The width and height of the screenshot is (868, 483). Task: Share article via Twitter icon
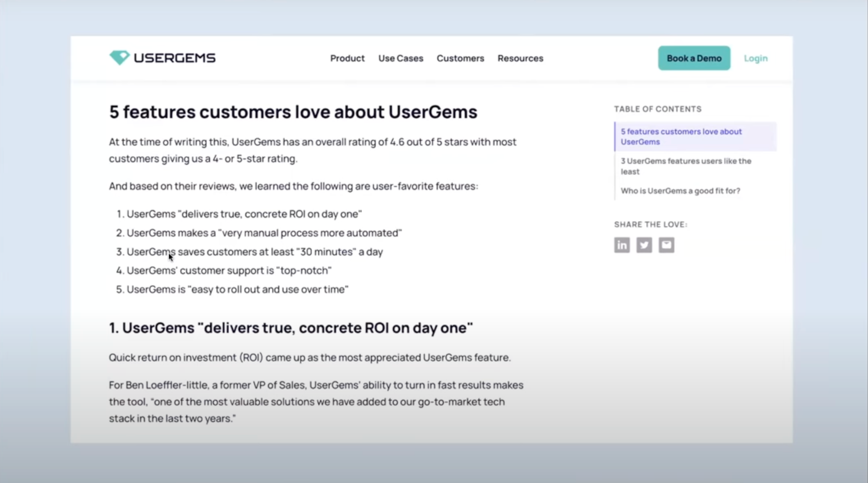coord(644,245)
